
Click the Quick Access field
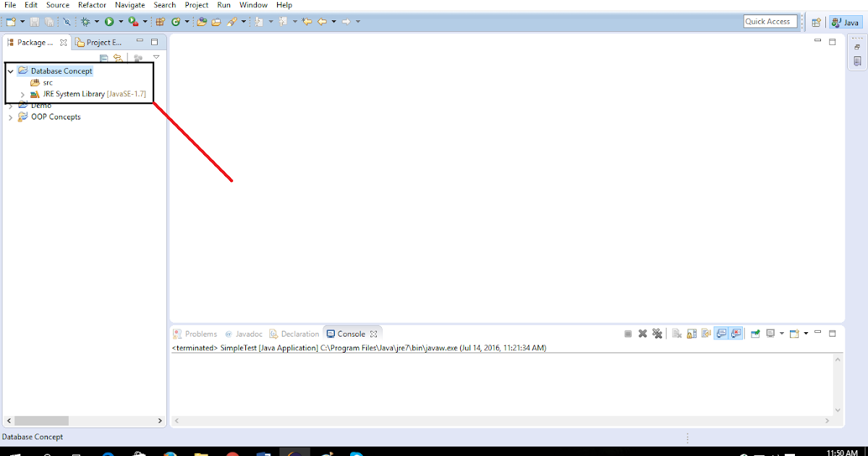pyautogui.click(x=770, y=21)
